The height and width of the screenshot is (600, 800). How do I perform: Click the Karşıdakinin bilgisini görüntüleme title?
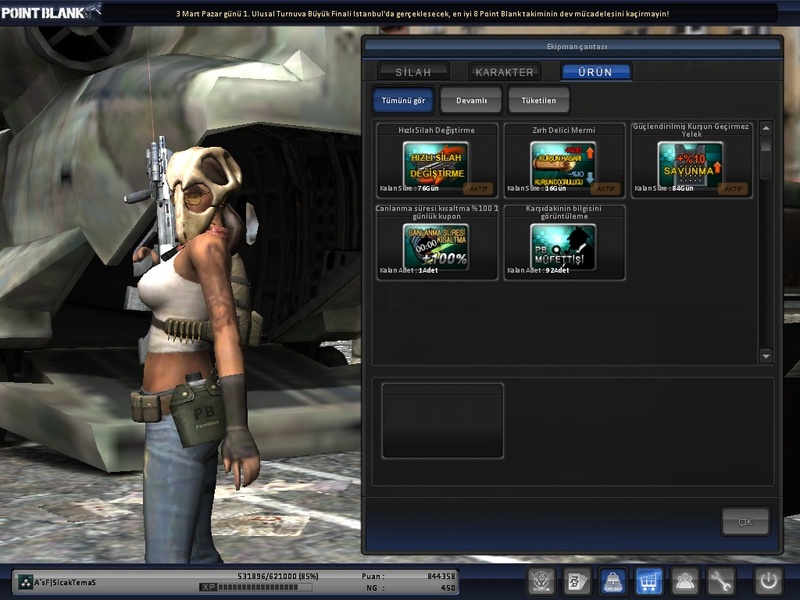tap(564, 212)
